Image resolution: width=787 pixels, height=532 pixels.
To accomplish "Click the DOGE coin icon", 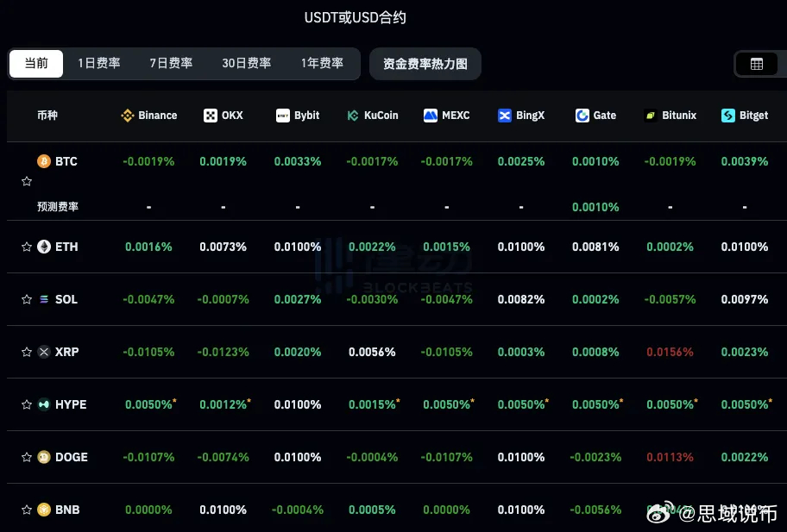I will (44, 457).
